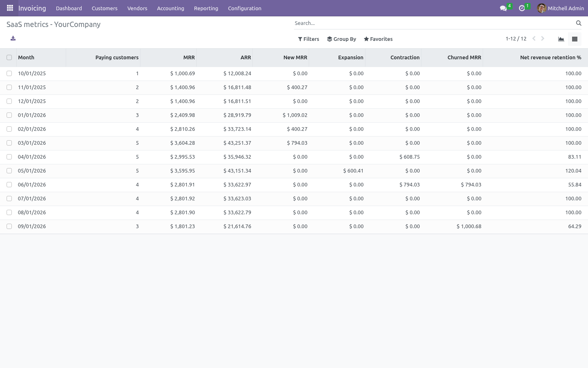Screen dimensions: 588x368
Task: Open the apps grid home menu
Action: pos(10,8)
